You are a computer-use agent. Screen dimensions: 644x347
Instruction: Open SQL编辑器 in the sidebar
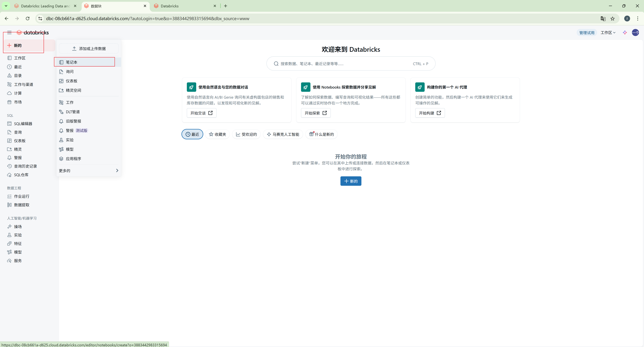pyautogui.click(x=29, y=124)
